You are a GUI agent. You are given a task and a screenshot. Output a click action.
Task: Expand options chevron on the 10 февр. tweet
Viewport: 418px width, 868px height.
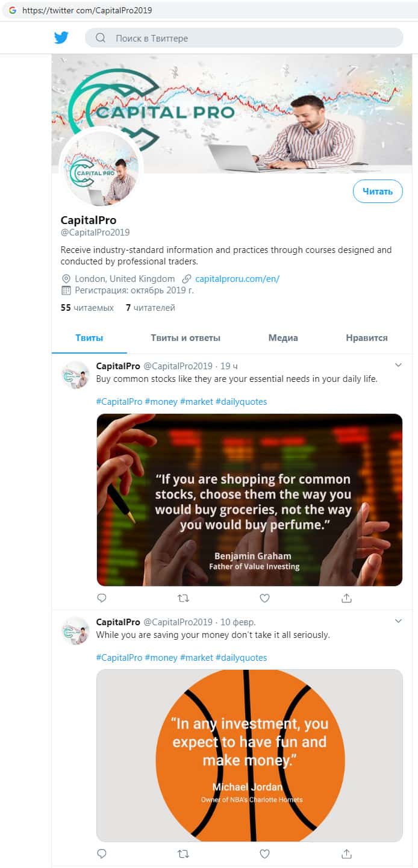tap(398, 621)
